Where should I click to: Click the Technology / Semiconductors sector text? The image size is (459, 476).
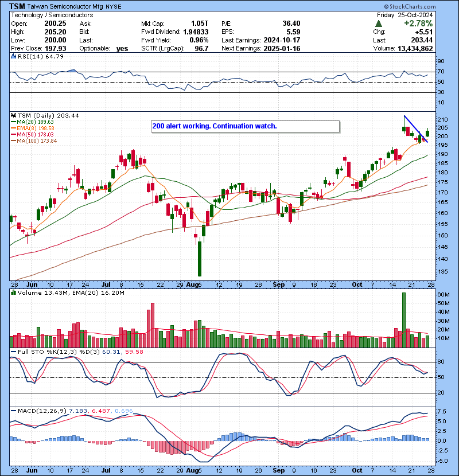point(52,15)
